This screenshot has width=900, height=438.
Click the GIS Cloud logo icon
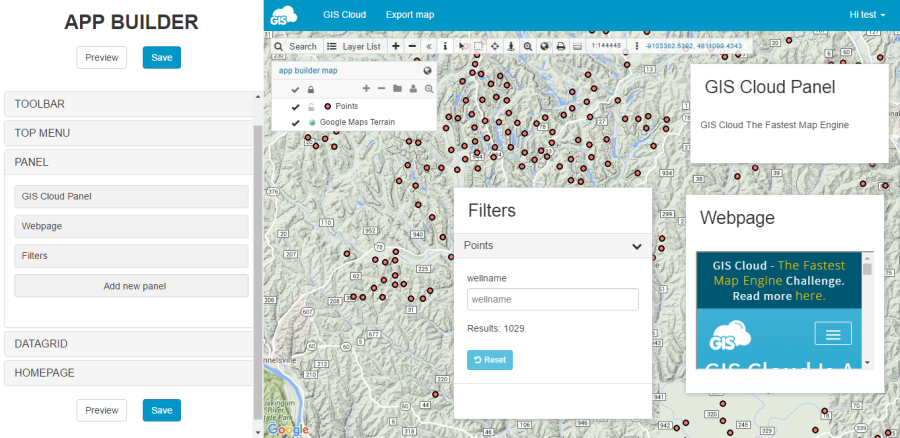pos(284,15)
